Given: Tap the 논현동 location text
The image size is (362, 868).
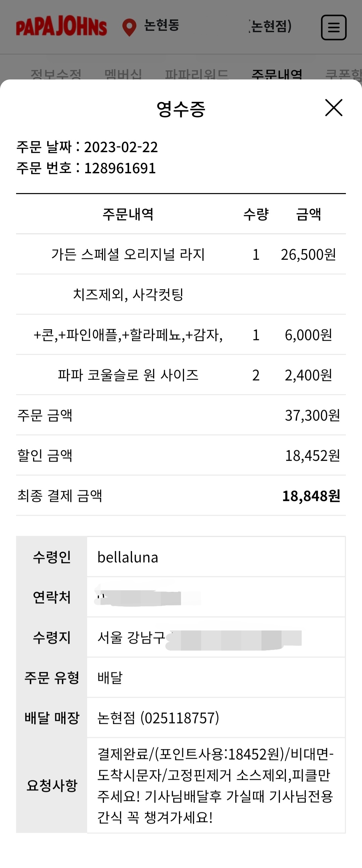Looking at the screenshot, I should 162,25.
